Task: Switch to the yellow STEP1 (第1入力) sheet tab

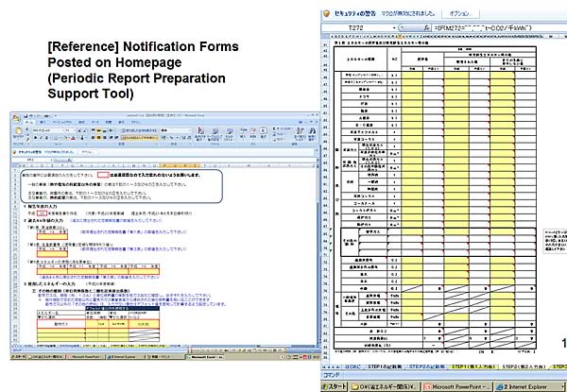Action: 473,366
